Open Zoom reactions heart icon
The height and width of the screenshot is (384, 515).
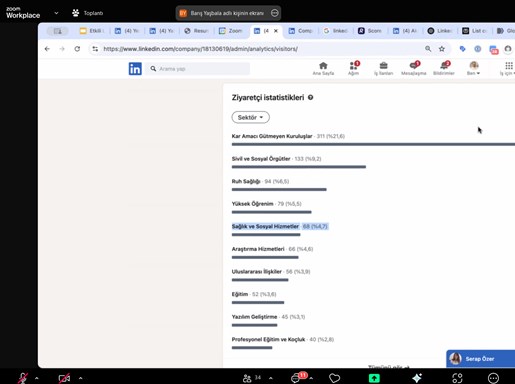(334, 378)
